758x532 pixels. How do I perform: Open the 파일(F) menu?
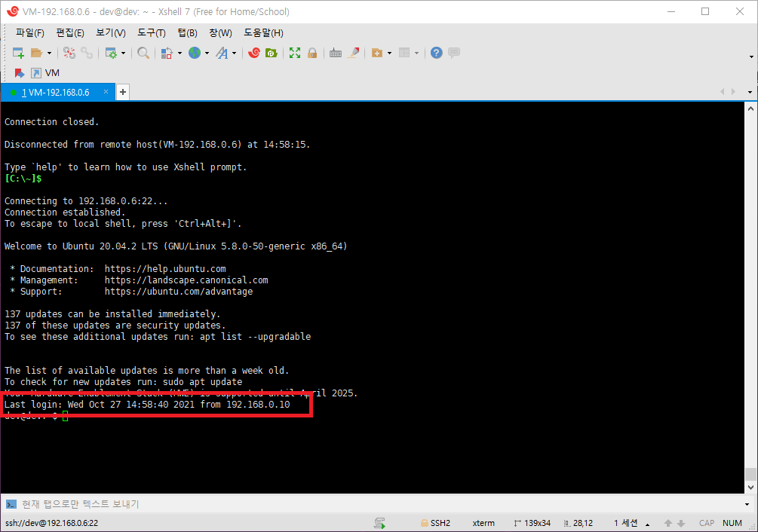point(30,33)
